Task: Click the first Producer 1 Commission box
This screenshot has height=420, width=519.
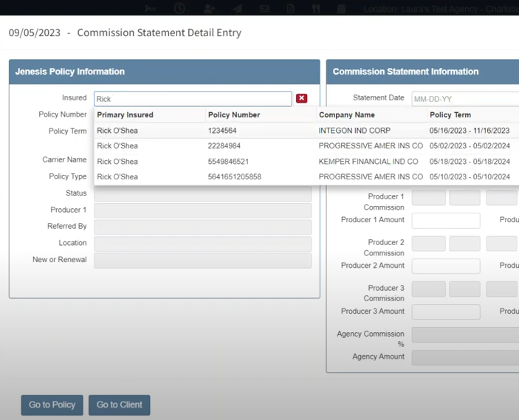Action: point(429,198)
